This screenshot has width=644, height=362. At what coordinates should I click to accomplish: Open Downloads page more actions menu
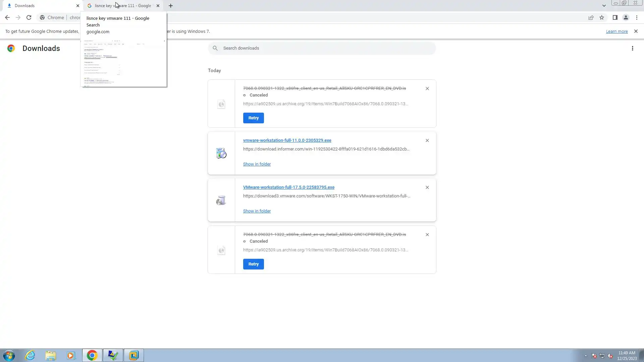coord(632,48)
